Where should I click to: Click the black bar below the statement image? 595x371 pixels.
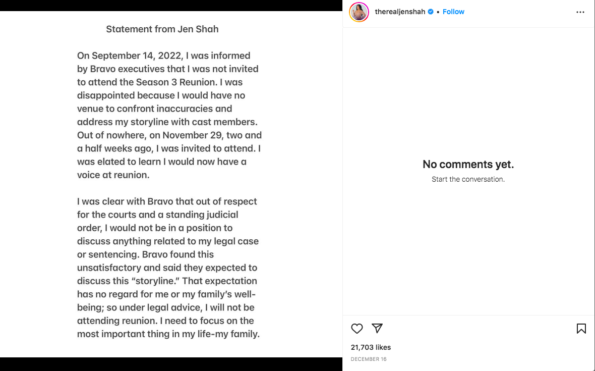171,364
